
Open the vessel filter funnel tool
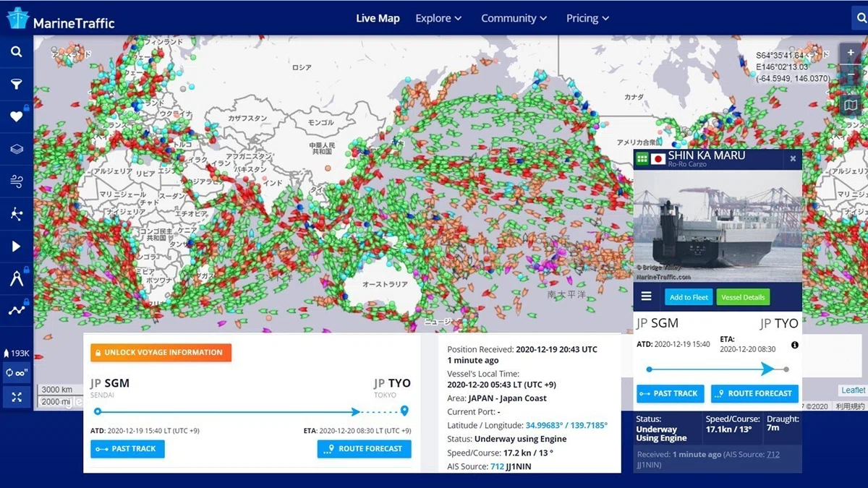[x=16, y=85]
